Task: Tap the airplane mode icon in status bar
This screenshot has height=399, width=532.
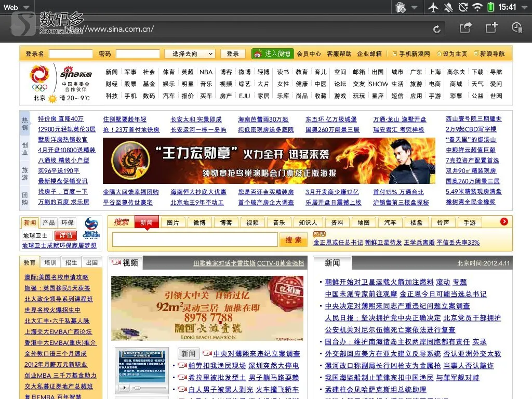Action: point(433,7)
